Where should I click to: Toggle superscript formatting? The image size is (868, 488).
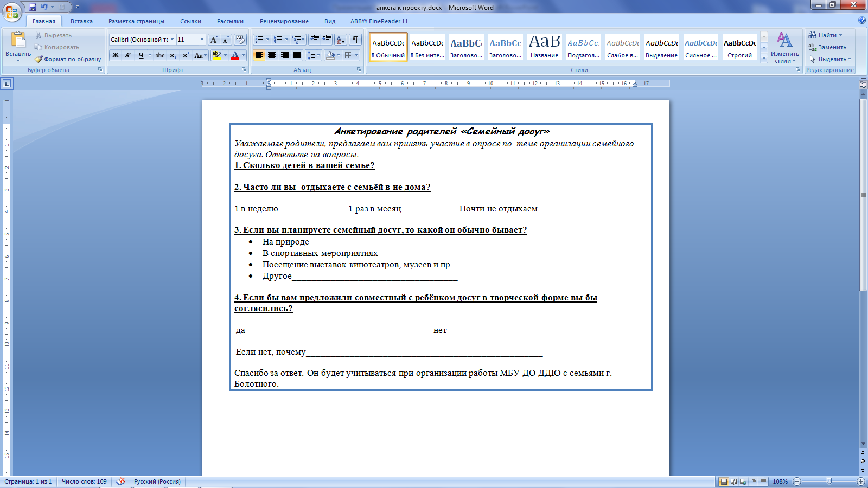186,55
